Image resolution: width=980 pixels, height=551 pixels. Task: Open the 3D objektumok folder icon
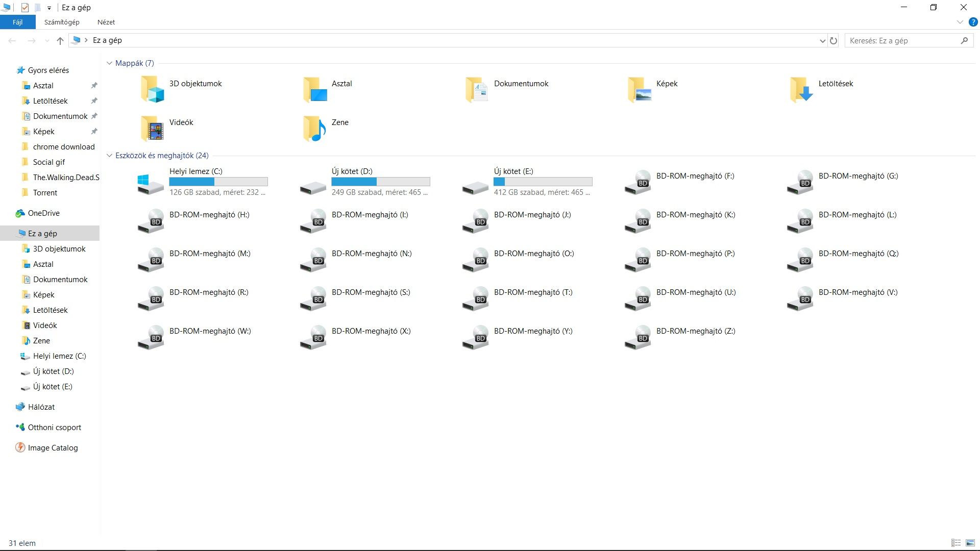(x=152, y=89)
